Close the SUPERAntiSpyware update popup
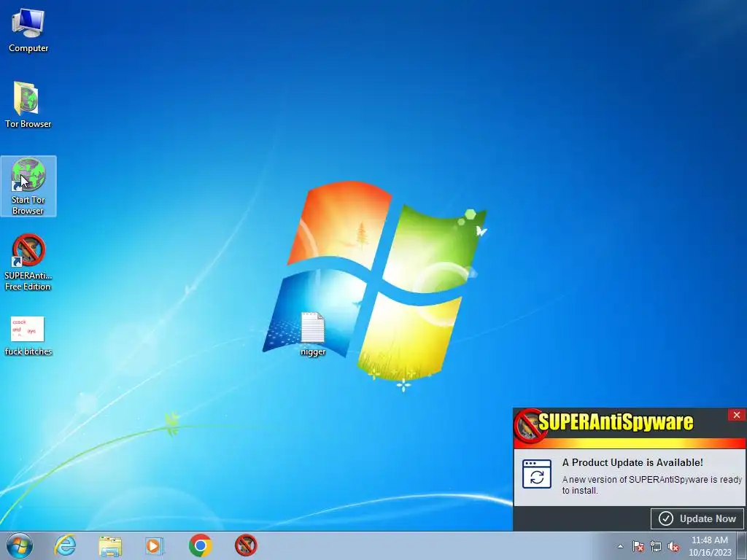Screen dimensions: 747x560 click(x=737, y=415)
